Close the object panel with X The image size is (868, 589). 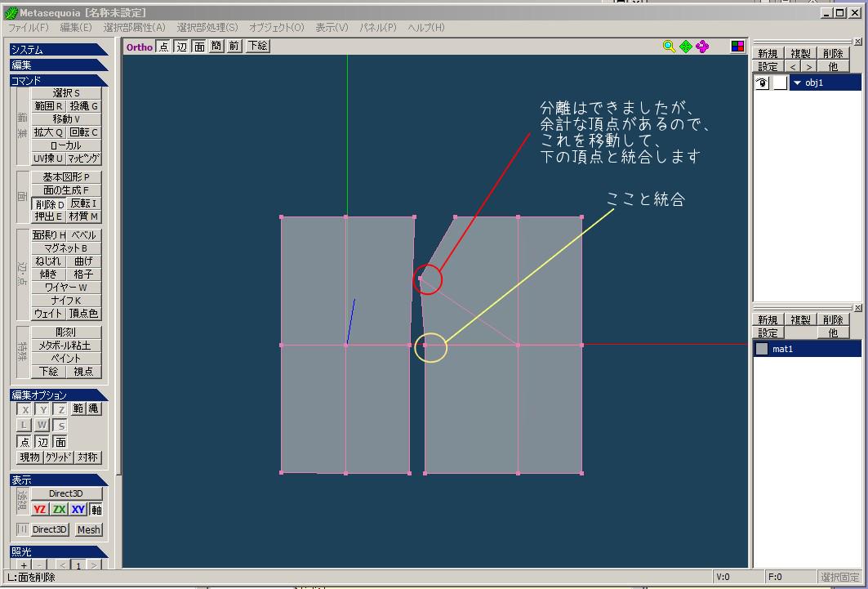click(857, 42)
